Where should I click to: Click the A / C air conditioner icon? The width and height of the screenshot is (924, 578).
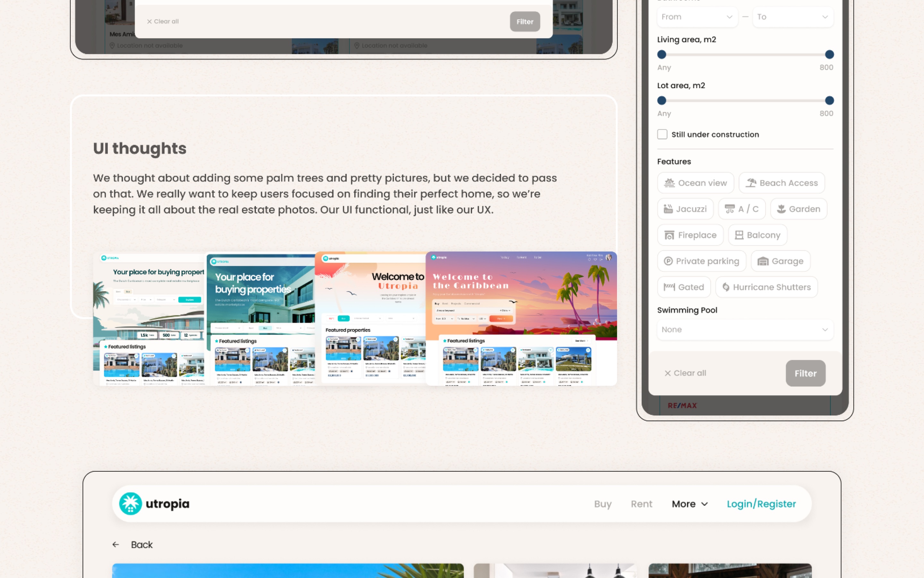pos(729,209)
